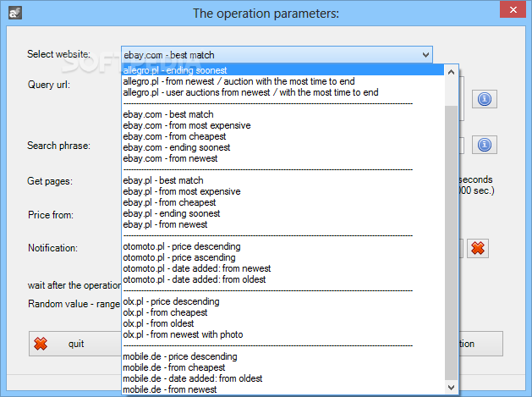Collapse the Select website combo box arrow
This screenshot has width=532, height=397.
click(x=425, y=55)
